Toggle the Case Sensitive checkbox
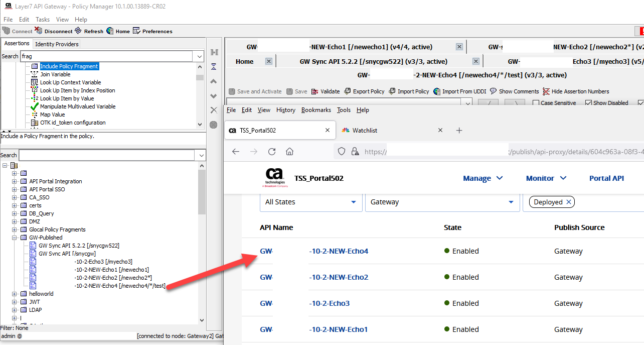 536,103
